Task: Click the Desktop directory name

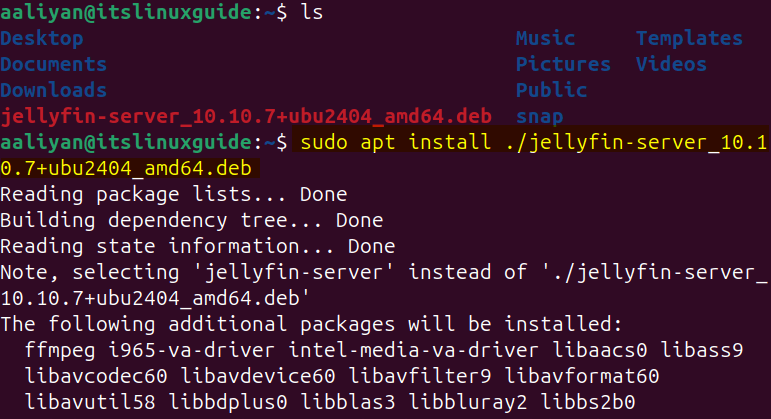Action: point(42,39)
